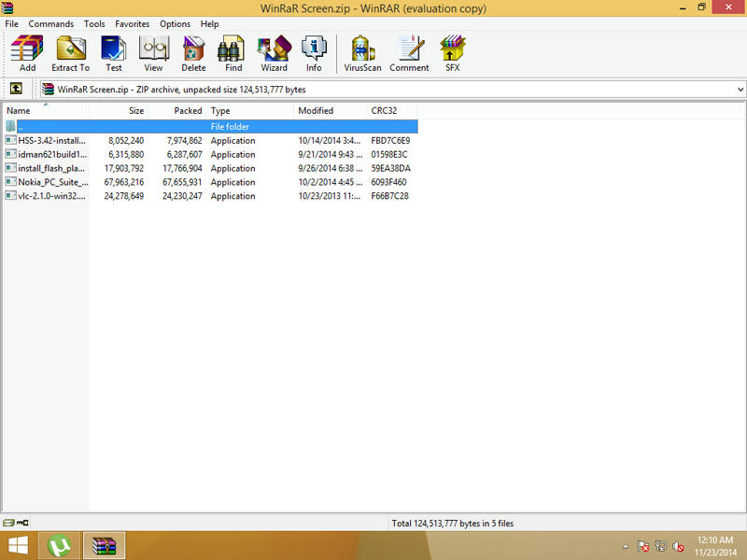Sort by the CRC32 column header
Screen dimensions: 747x560
[392, 110]
